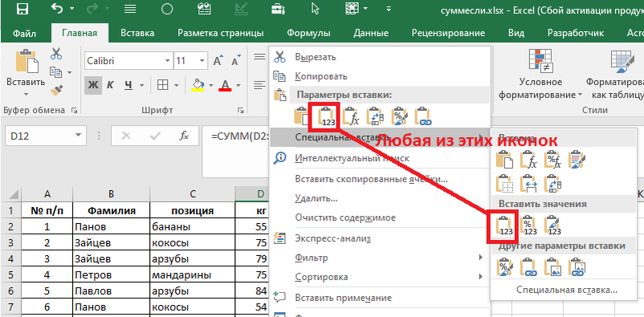The height and width of the screenshot is (317, 644).
Task: Click the first Paste icon under Параметры вставки
Action: tap(301, 116)
